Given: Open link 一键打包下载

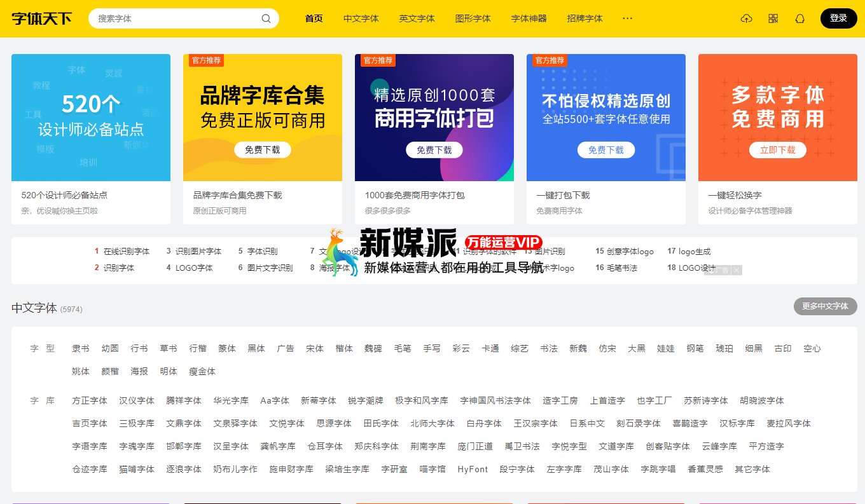Looking at the screenshot, I should click(x=564, y=195).
